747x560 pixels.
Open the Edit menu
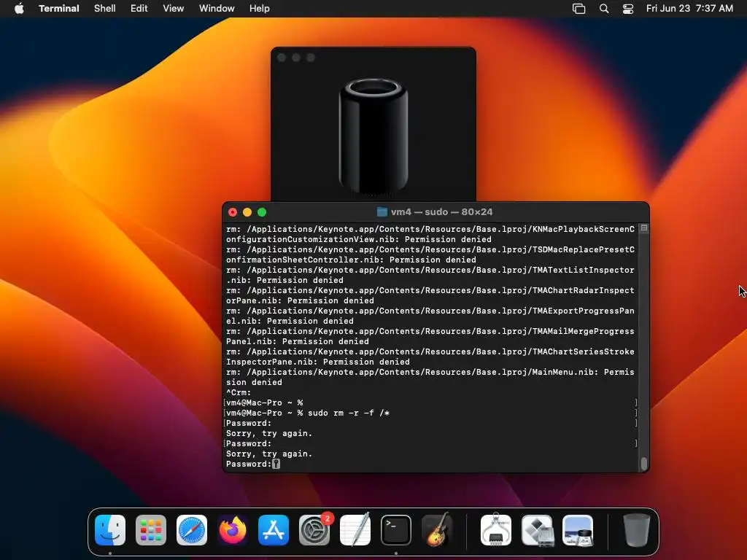(x=139, y=9)
